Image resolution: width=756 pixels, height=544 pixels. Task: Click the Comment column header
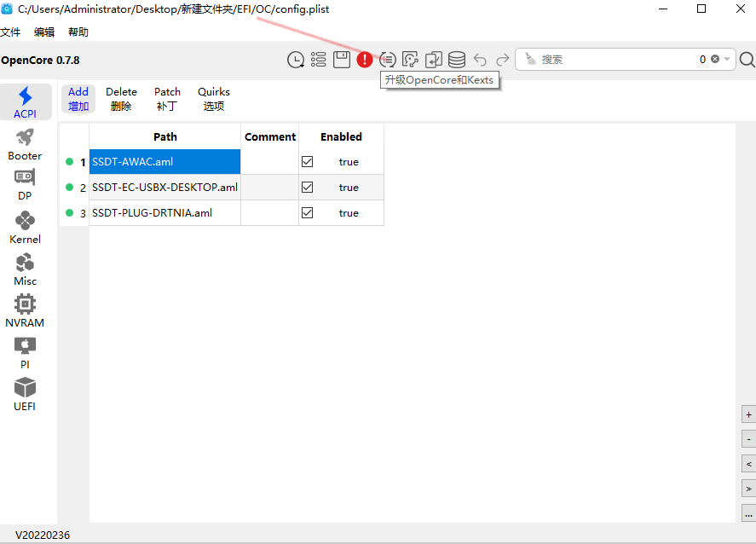point(270,136)
